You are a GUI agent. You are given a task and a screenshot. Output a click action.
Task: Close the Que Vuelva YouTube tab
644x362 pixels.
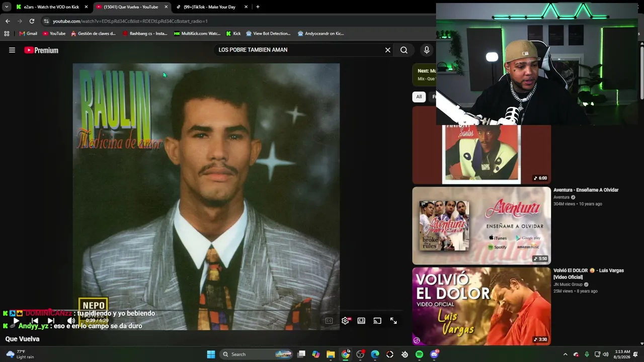pyautogui.click(x=166, y=7)
